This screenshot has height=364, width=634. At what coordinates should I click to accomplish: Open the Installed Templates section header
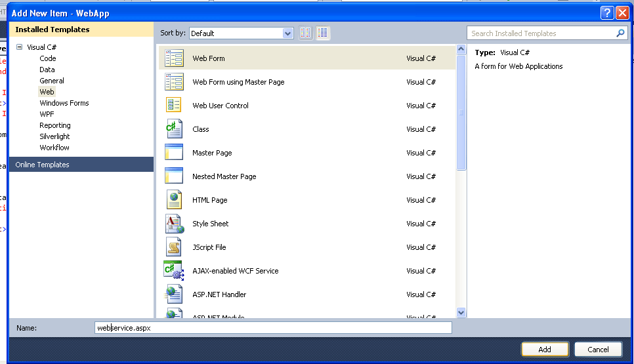[x=81, y=29]
